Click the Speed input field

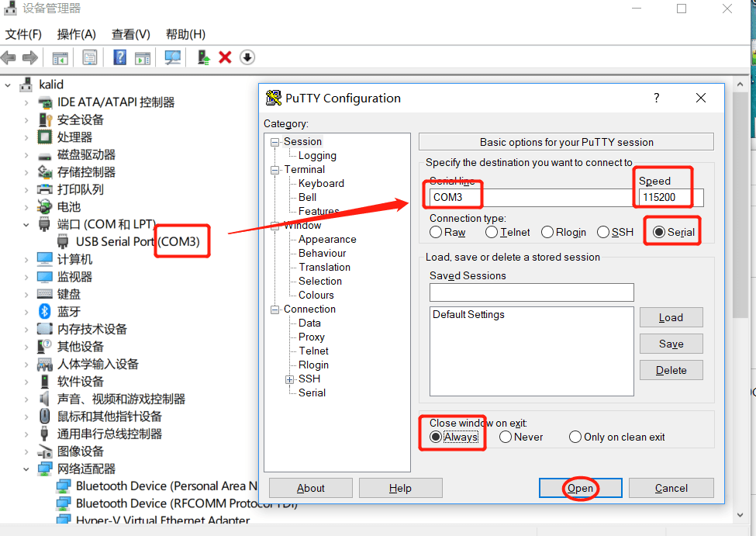tap(671, 197)
